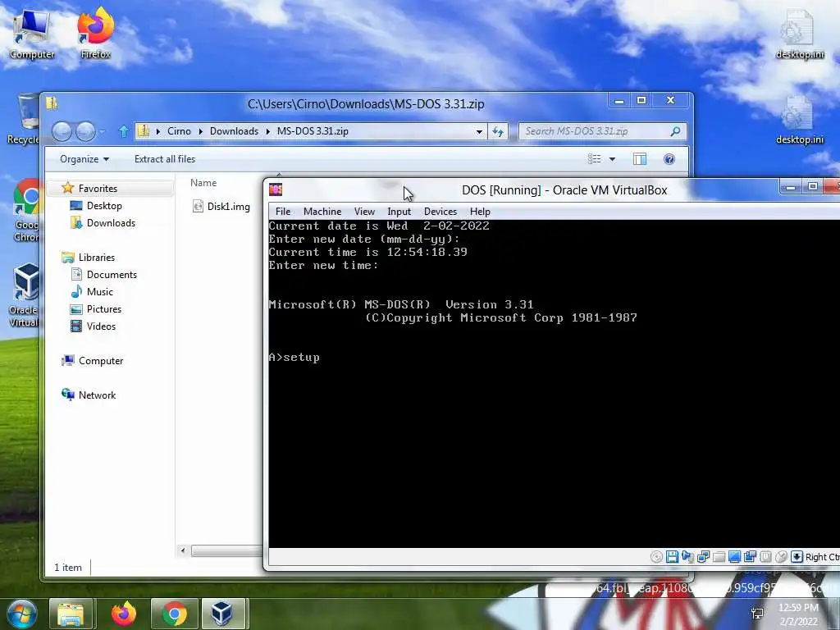Click the Name column header

point(203,183)
